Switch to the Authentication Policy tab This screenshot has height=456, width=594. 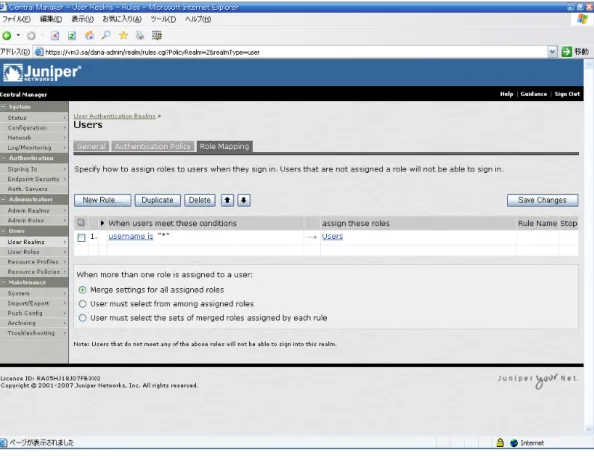point(153,146)
